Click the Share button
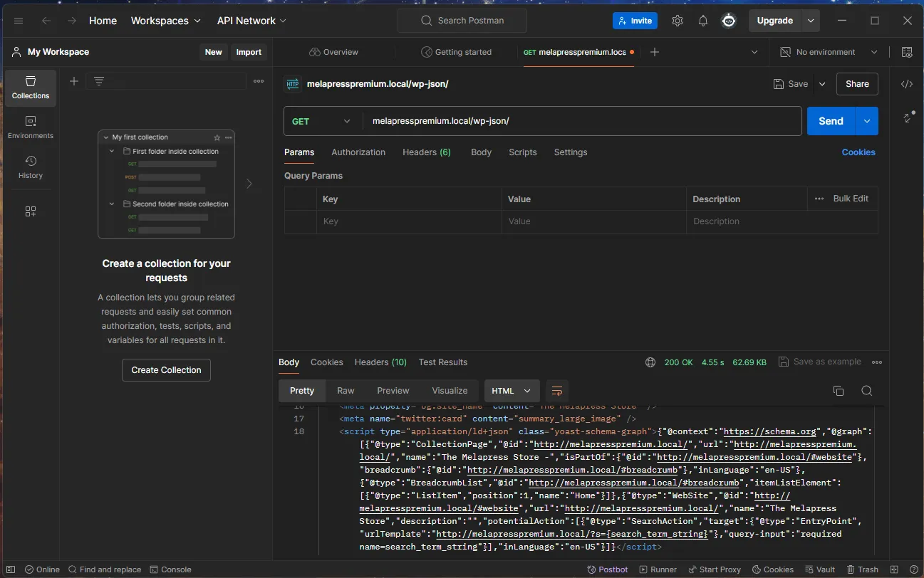Screen dimensions: 924x578 coord(857,84)
